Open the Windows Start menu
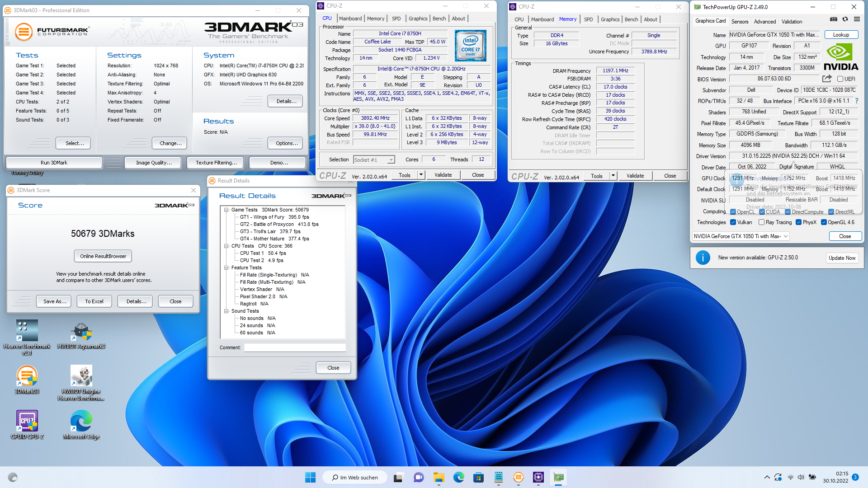This screenshot has height=488, width=868. 310,477
